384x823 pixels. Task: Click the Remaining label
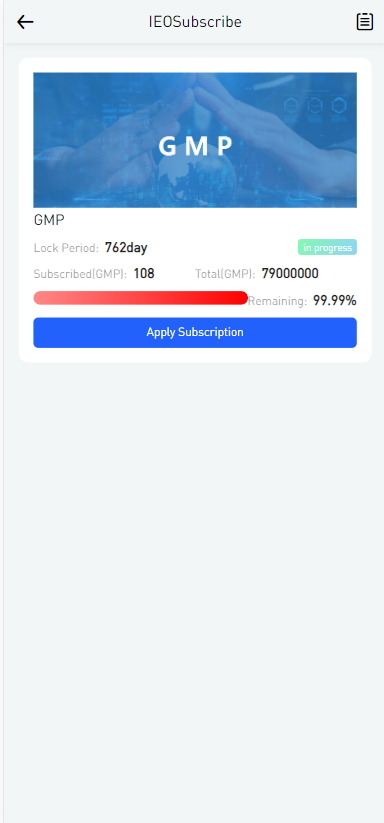278,301
